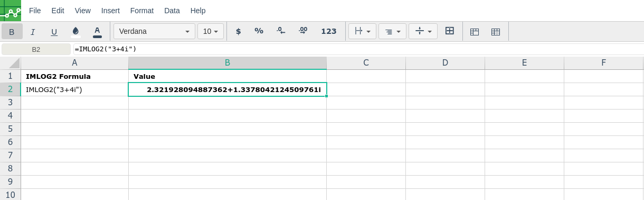Open the Format menu
Viewport: 644px width, 200px height.
pos(142,11)
